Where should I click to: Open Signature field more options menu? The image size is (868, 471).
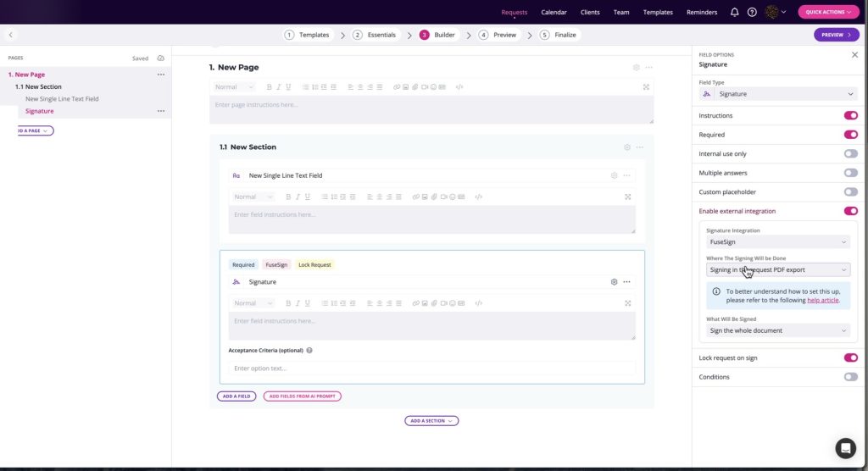coord(626,282)
